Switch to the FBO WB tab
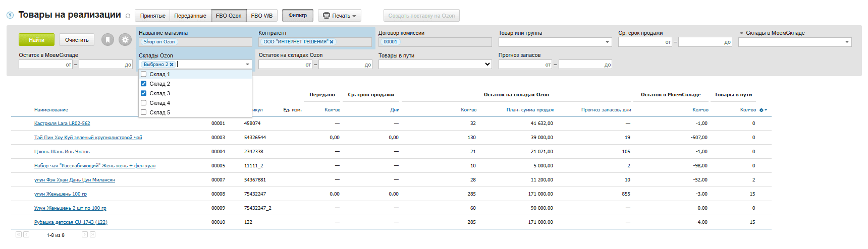The width and height of the screenshot is (868, 249). click(261, 16)
